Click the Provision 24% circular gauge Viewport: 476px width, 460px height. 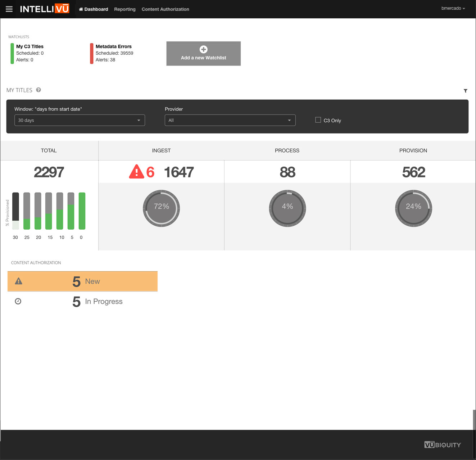pyautogui.click(x=413, y=208)
